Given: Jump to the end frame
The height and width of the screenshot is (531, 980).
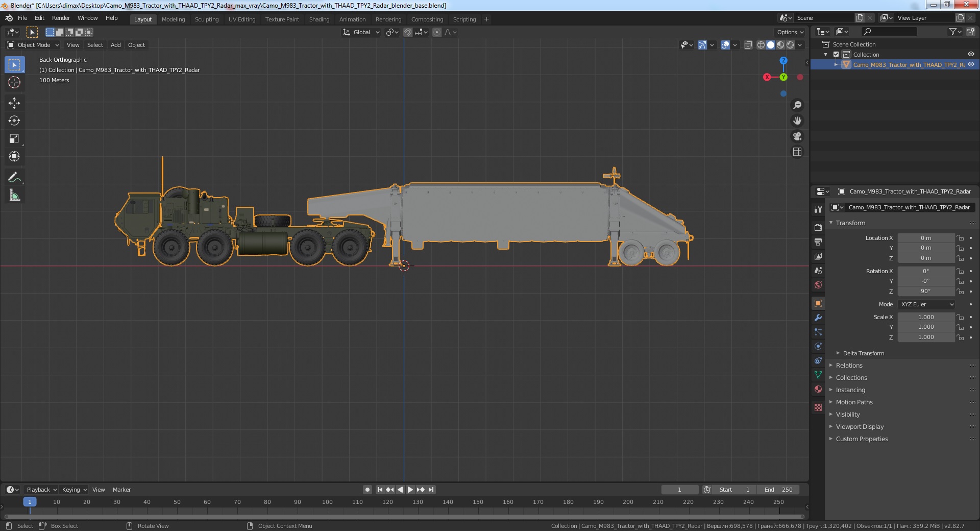Looking at the screenshot, I should point(431,490).
